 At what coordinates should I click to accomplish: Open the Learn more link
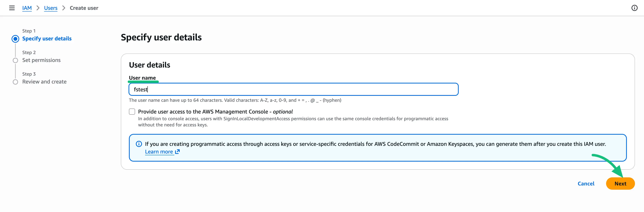(x=159, y=152)
